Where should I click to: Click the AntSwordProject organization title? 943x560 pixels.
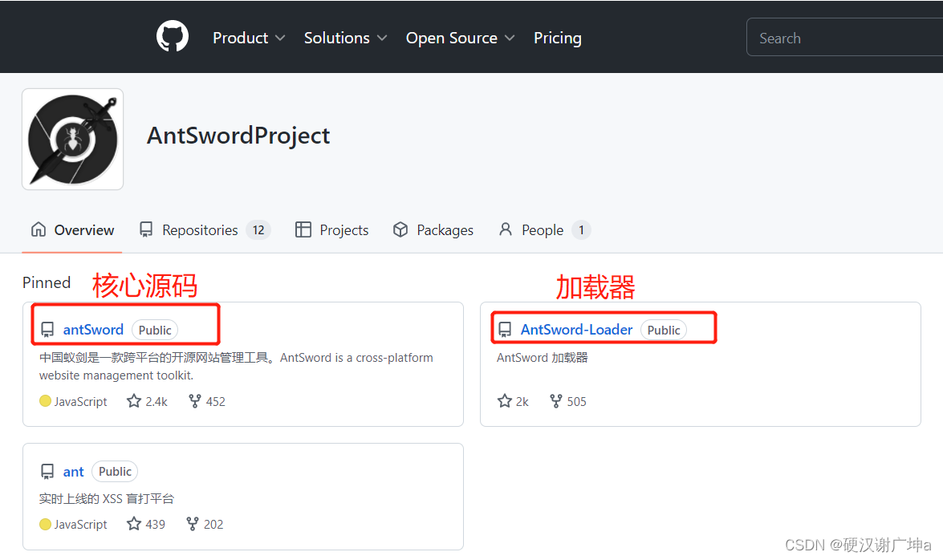click(238, 136)
